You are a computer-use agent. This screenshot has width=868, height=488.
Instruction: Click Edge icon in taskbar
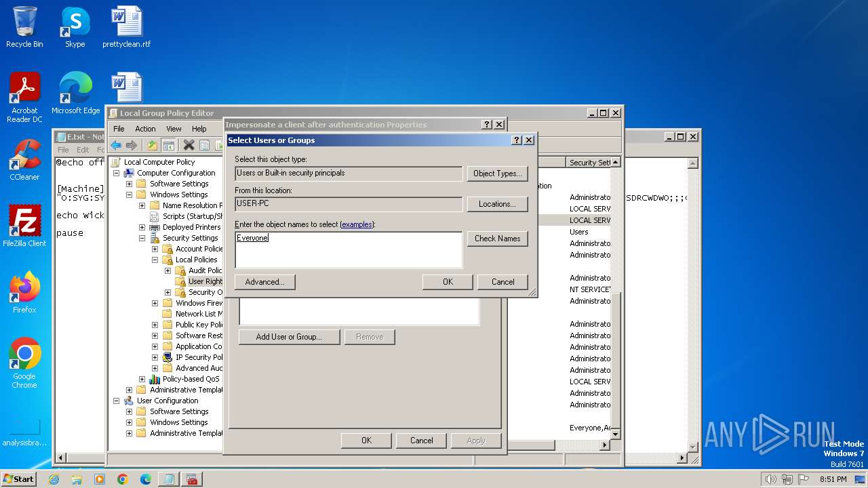click(x=145, y=479)
